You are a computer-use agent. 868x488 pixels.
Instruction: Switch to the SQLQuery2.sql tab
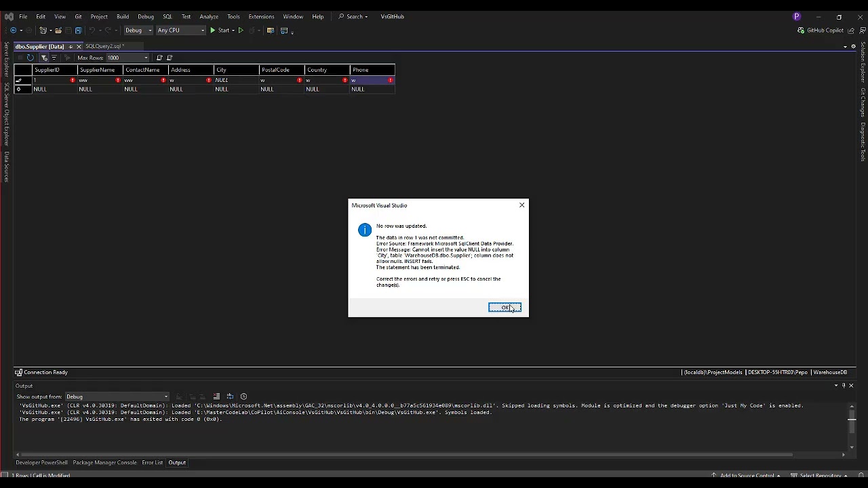coord(104,46)
